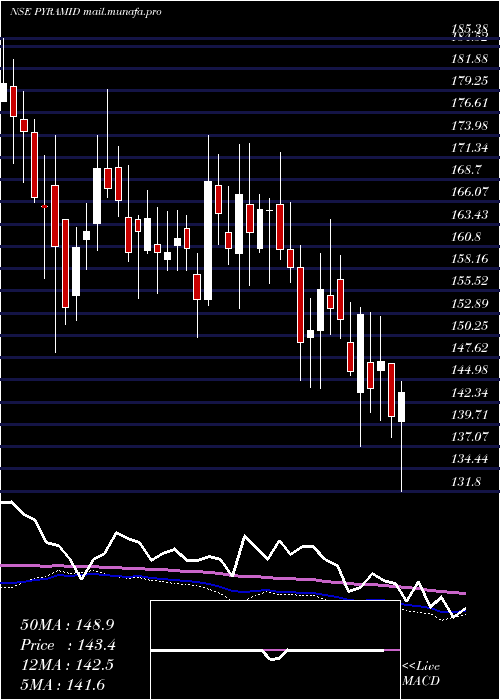Click the 50MA : 148.9 readout
Viewport: 500px width, 700px height.
coord(69,625)
